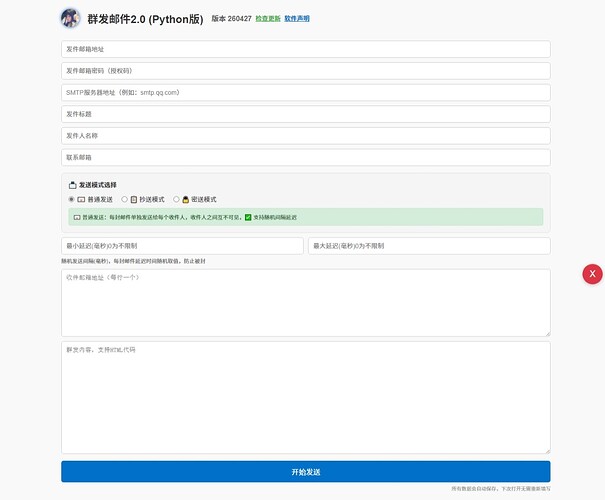Click the 密送模式 lock icon

[x=186, y=199]
